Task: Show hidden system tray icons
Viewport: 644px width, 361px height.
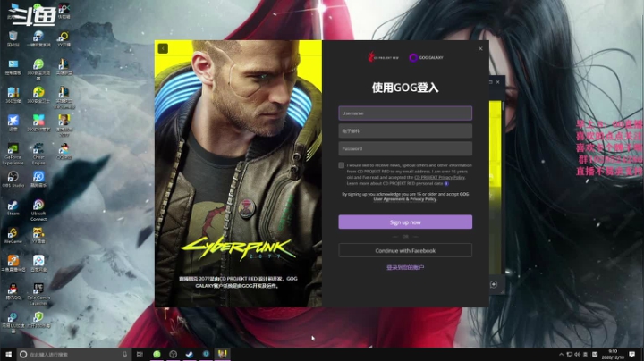Action: (561, 354)
